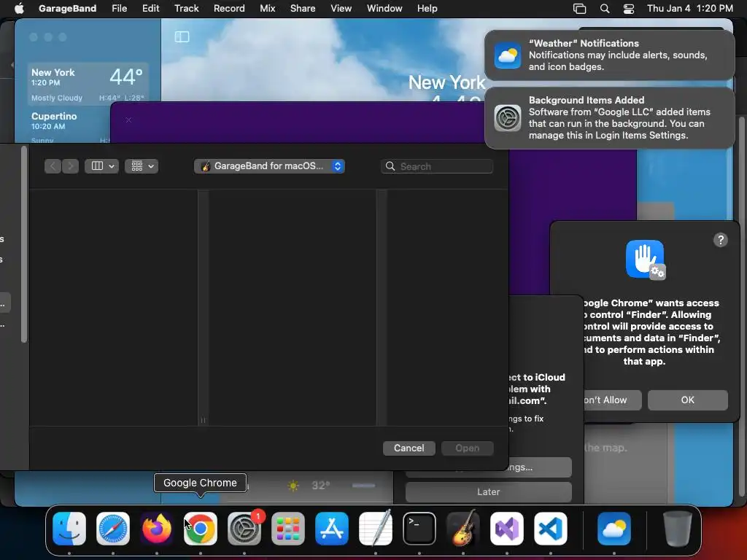Change file dialog column view mode
The height and width of the screenshot is (560, 747).
[101, 166]
